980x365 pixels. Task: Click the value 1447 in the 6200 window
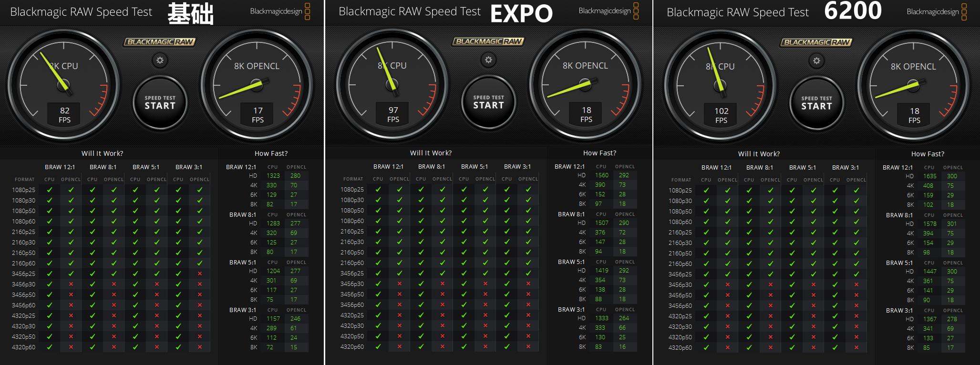[930, 272]
